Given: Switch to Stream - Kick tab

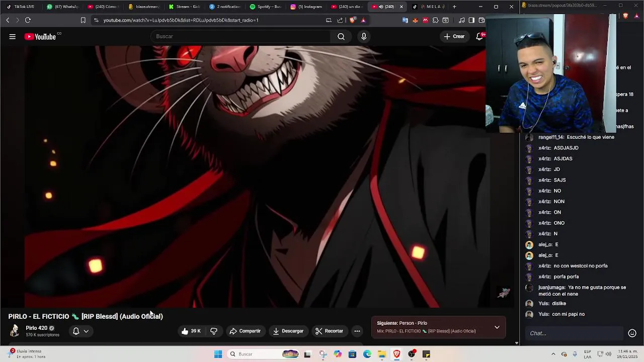Looking at the screenshot, I should [185, 7].
